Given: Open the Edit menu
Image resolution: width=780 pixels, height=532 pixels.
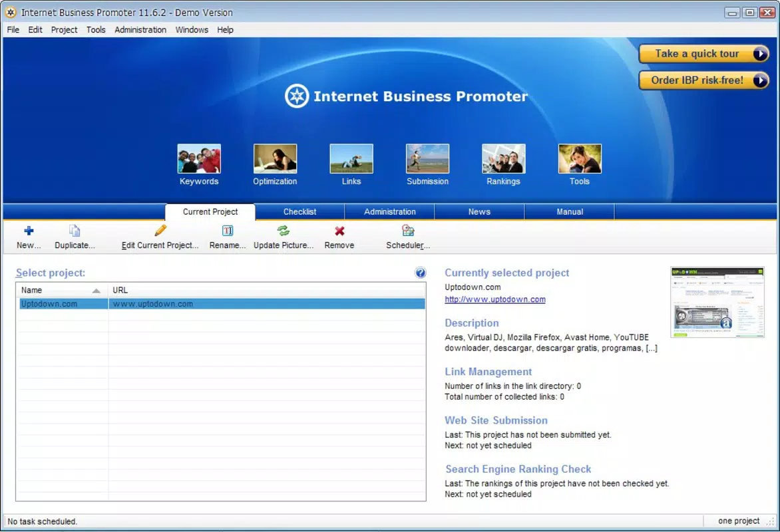Looking at the screenshot, I should click(35, 30).
